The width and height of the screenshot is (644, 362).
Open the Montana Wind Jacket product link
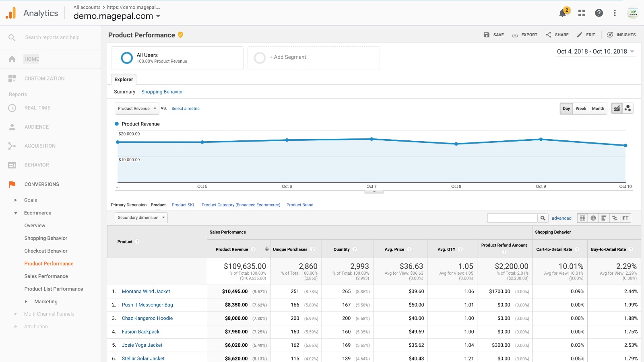pyautogui.click(x=146, y=292)
